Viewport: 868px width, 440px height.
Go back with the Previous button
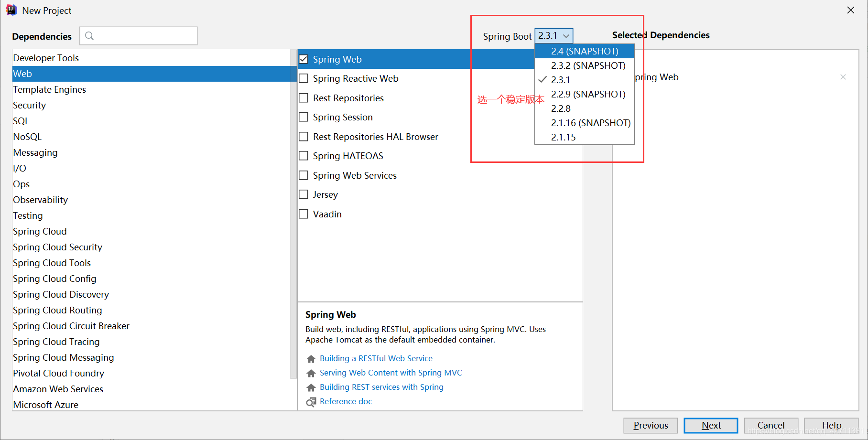click(x=651, y=425)
